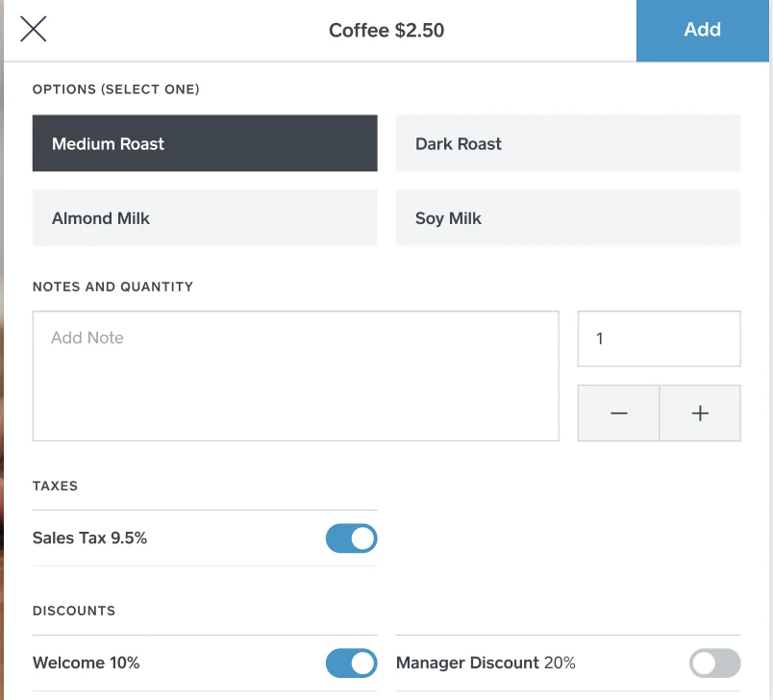This screenshot has height=700, width=773.
Task: Click the Welcome 10% label text
Action: [86, 663]
